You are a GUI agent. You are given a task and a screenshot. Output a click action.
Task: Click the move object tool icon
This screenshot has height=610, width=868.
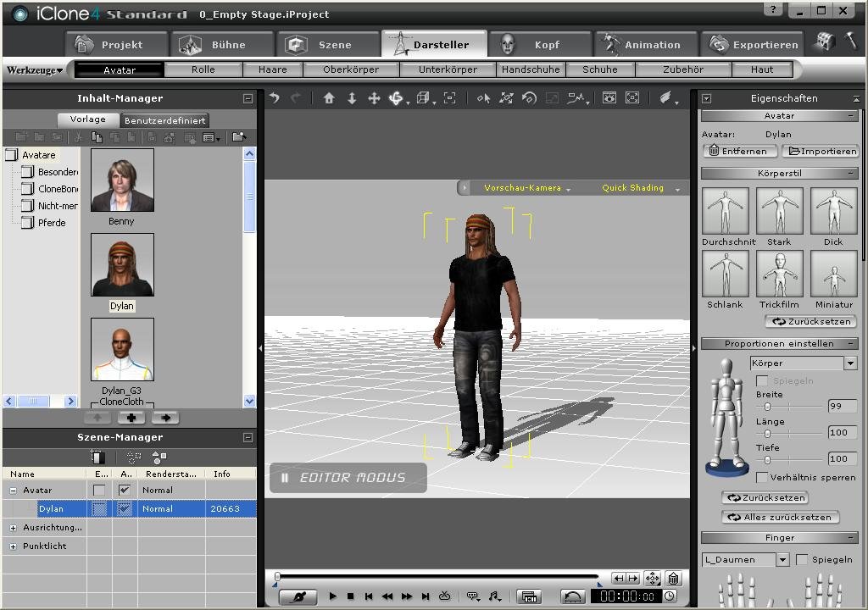(x=374, y=98)
